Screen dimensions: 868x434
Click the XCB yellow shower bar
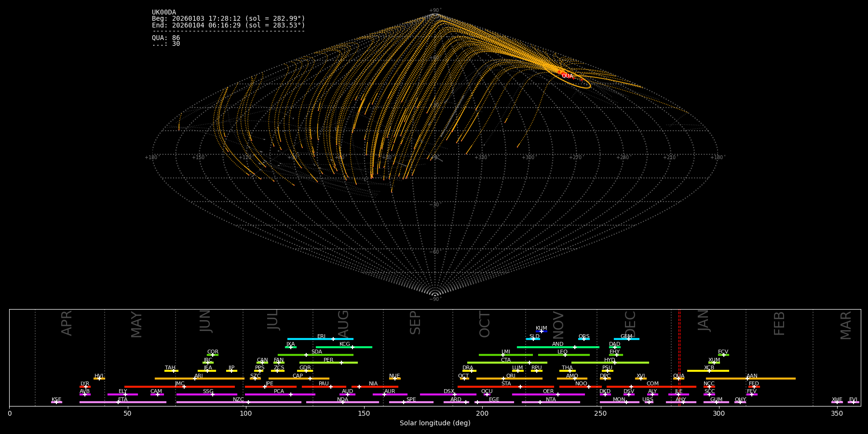coord(708,371)
